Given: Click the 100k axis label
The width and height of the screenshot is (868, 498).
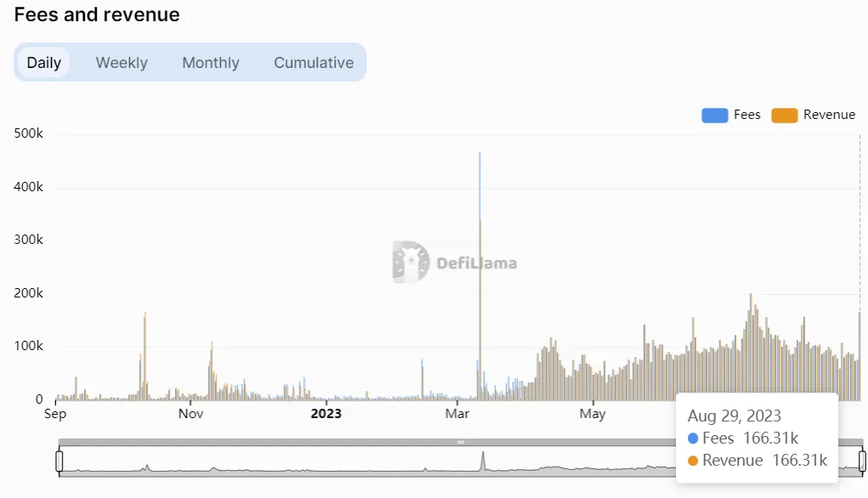Looking at the screenshot, I should point(28,346).
